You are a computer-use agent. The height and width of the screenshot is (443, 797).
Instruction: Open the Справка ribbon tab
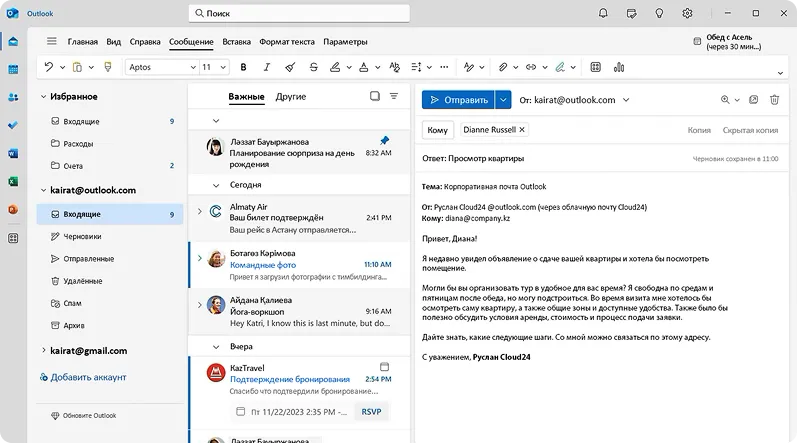tap(145, 42)
